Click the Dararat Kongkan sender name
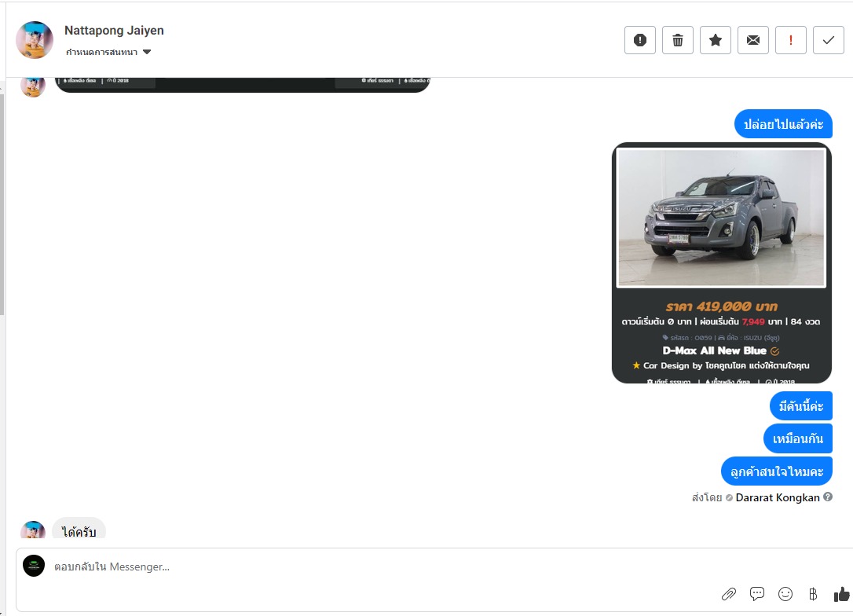The width and height of the screenshot is (853, 616). pos(778,497)
